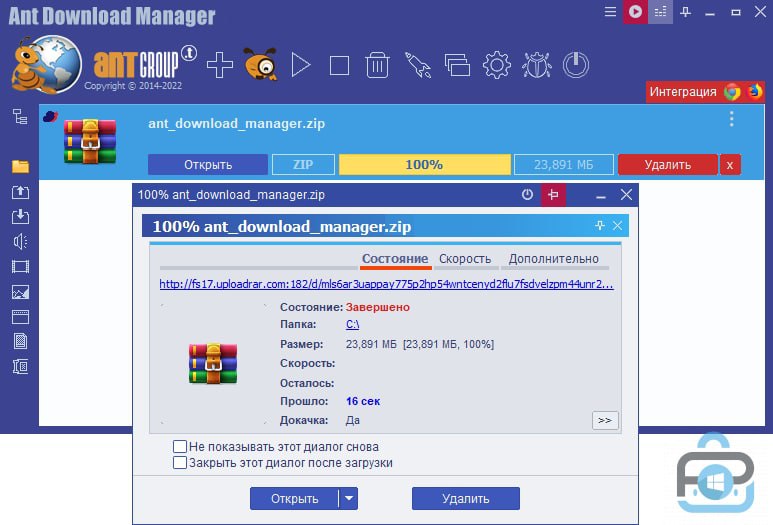Screen dimensions: 773x525
Task: Expand details with the >> button
Action: click(605, 420)
